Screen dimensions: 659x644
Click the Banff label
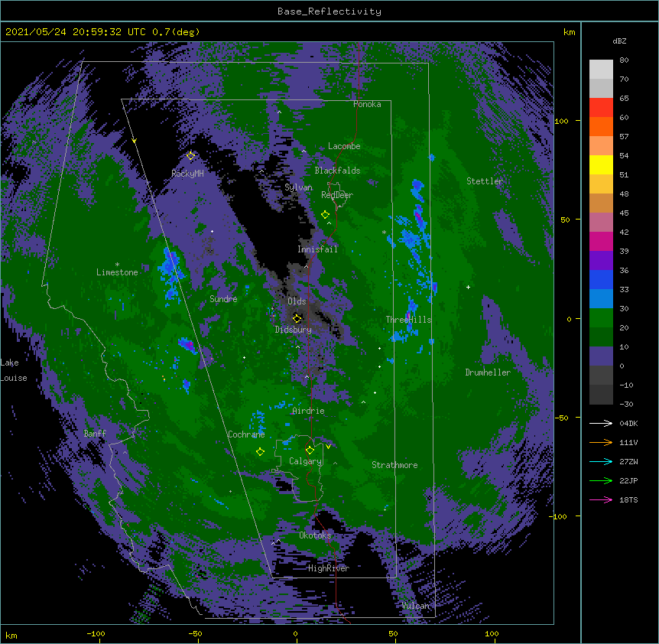pyautogui.click(x=95, y=434)
